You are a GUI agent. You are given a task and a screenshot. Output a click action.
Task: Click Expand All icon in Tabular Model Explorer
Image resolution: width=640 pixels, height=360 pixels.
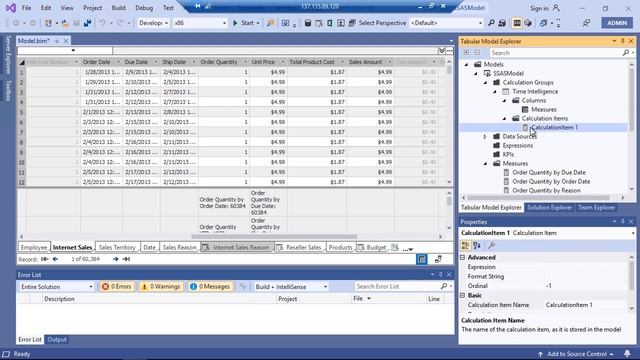click(466, 53)
